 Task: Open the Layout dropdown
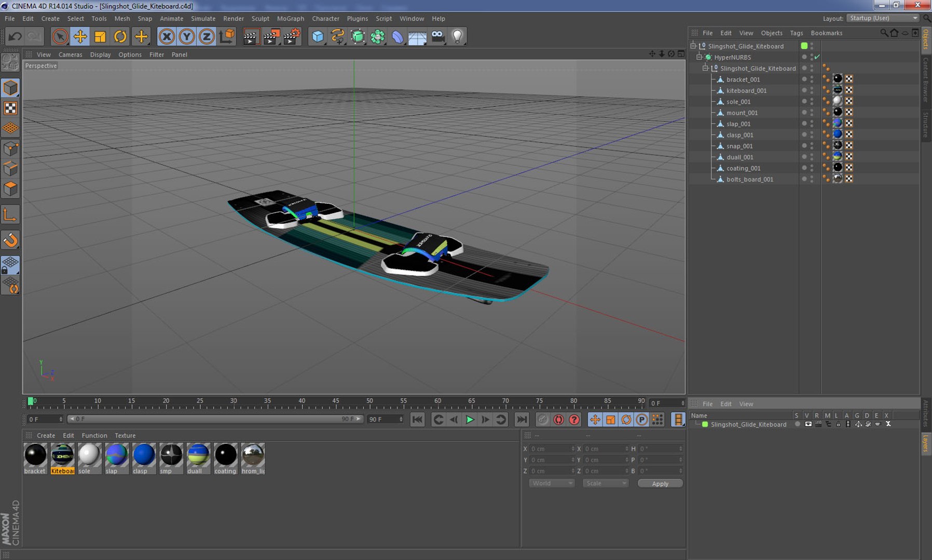coord(883,18)
